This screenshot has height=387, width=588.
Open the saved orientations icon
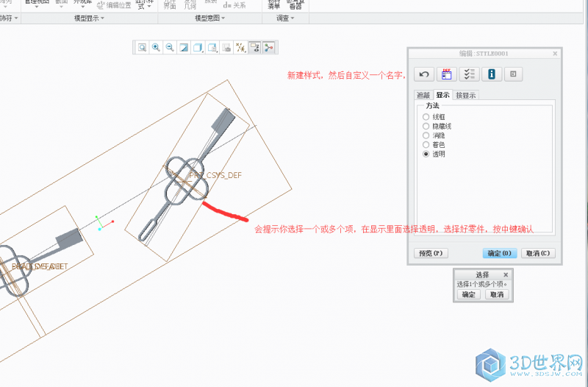click(x=212, y=47)
